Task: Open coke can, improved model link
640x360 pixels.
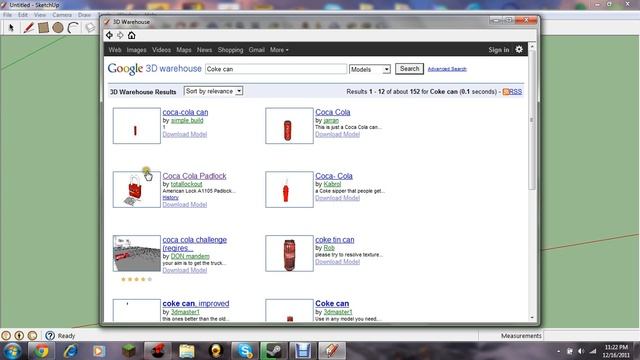Action: click(x=196, y=303)
